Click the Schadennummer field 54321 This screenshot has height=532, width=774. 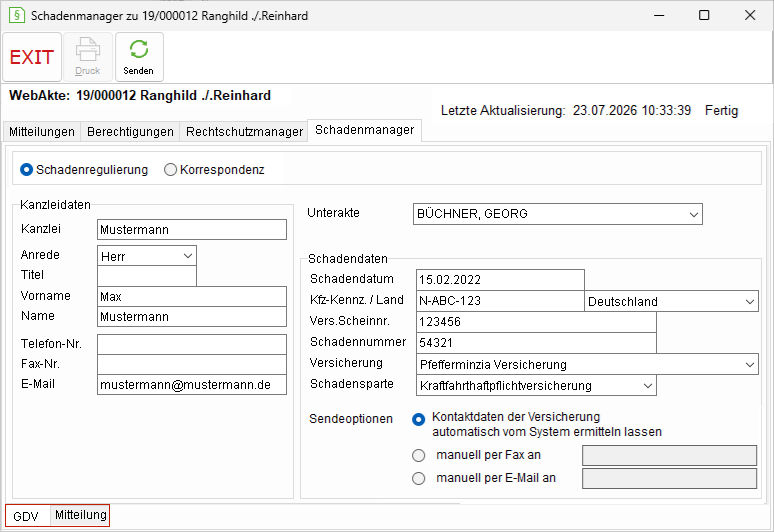point(536,342)
